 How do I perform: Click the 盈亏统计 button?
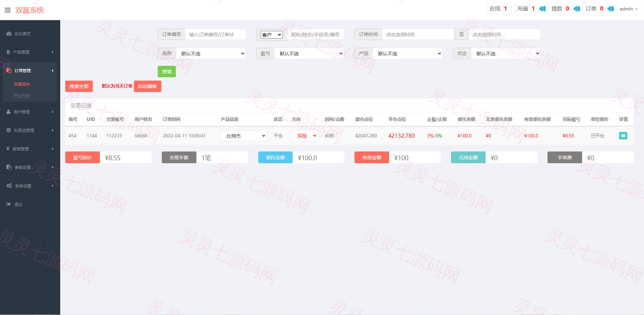pyautogui.click(x=82, y=157)
